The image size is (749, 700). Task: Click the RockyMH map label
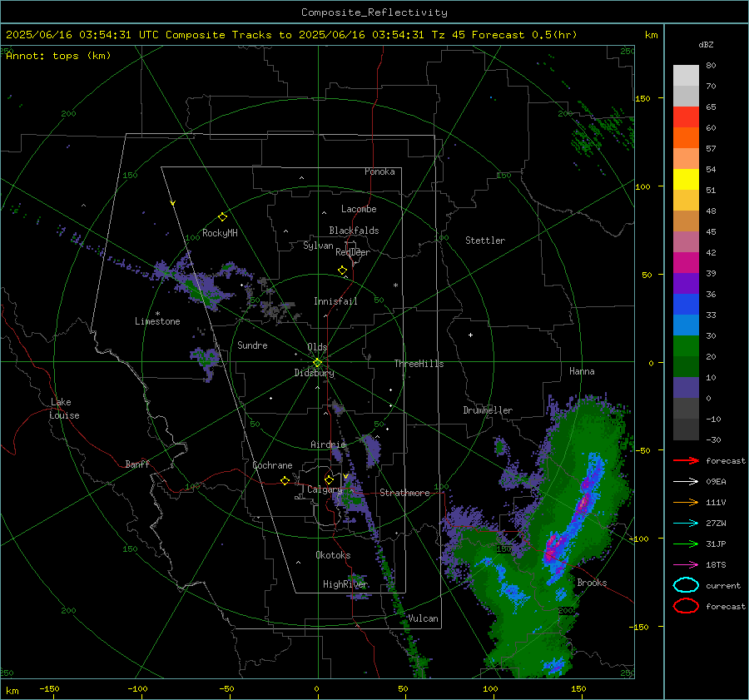coord(220,233)
